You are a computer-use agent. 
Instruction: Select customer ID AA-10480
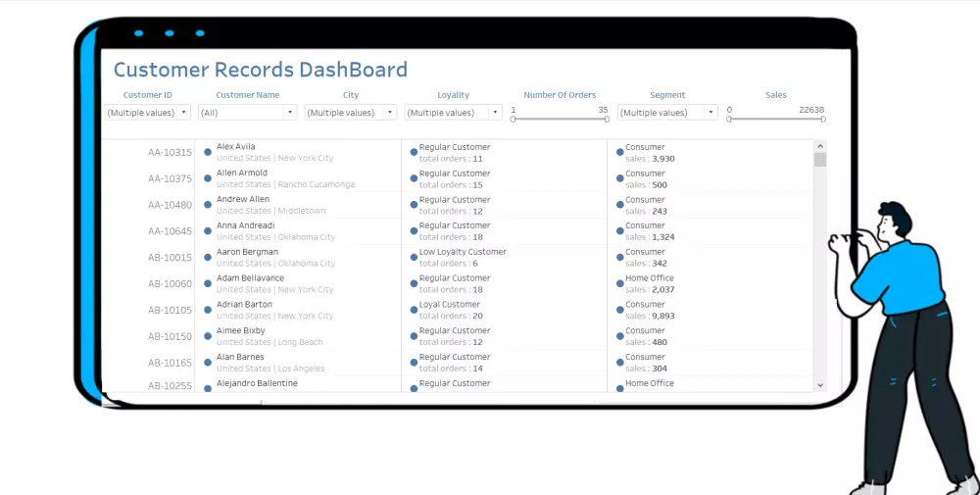[x=170, y=205]
